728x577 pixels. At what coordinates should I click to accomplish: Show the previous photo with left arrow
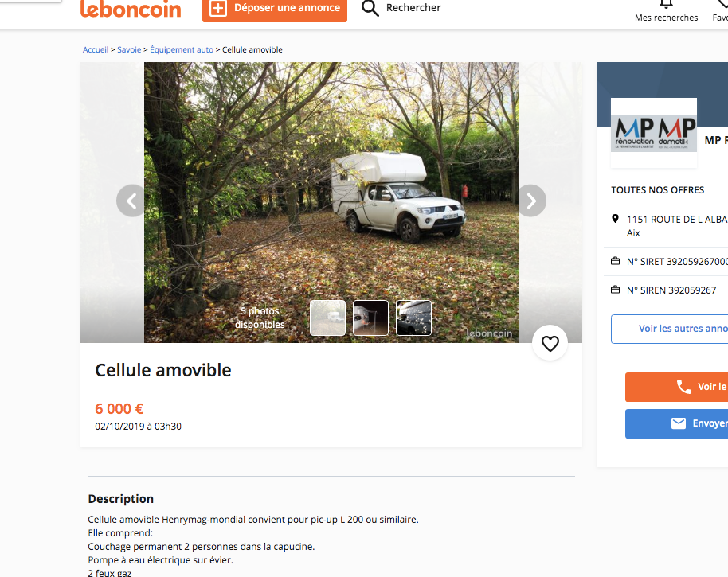coord(132,201)
